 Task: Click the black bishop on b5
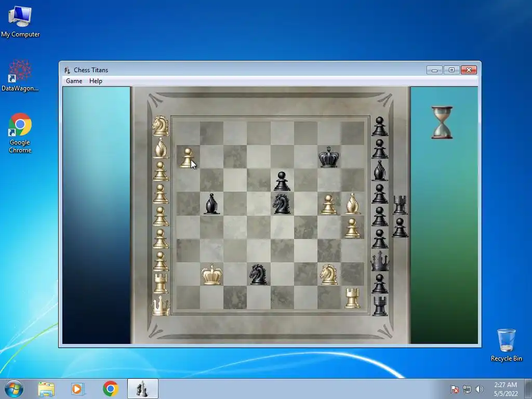pyautogui.click(x=211, y=204)
